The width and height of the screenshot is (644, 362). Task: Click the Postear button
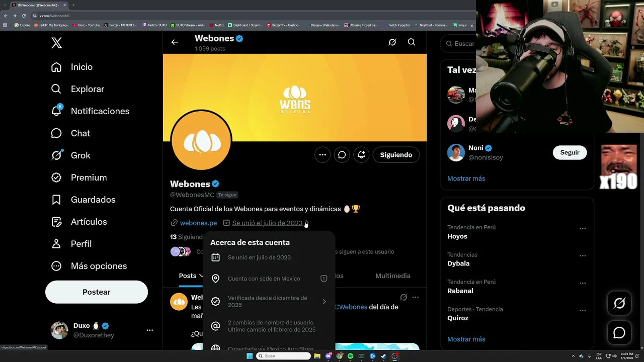(x=97, y=292)
